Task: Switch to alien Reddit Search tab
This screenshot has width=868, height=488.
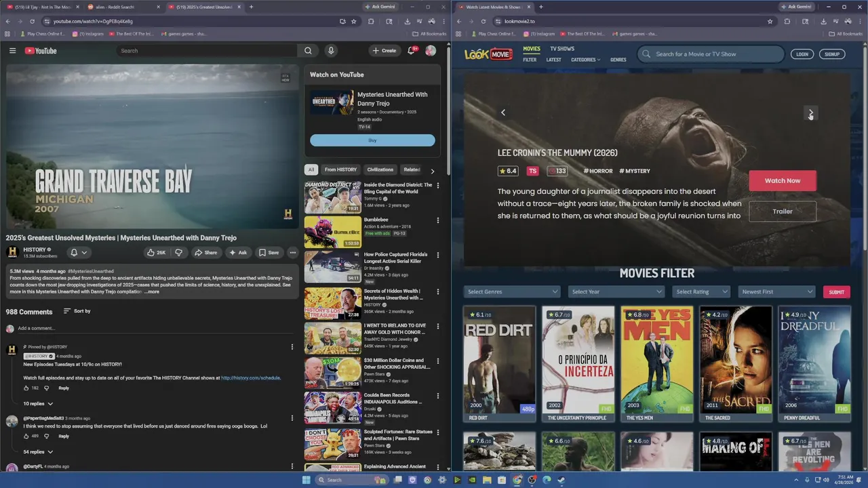Action: pyautogui.click(x=122, y=7)
